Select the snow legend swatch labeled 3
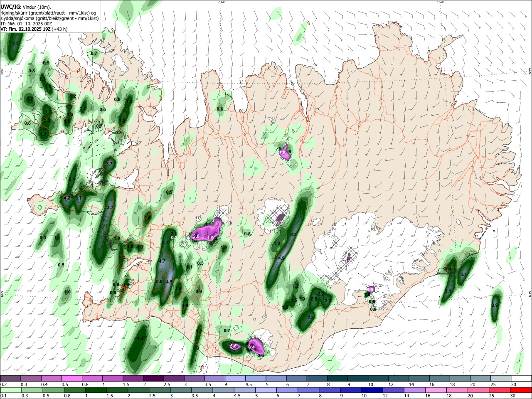532x399 pixels. coord(195,378)
